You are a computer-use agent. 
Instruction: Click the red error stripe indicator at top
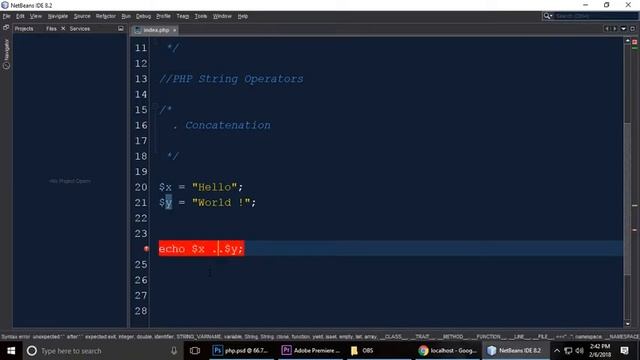click(x=635, y=42)
